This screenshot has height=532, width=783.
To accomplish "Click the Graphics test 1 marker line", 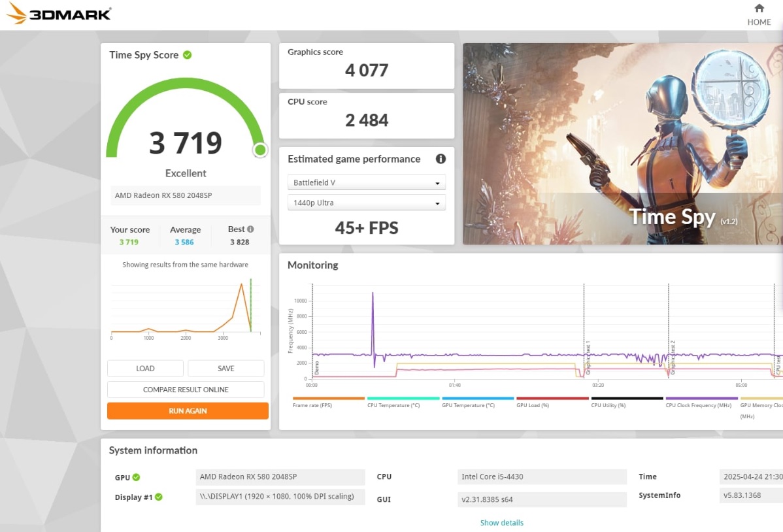I will point(584,331).
